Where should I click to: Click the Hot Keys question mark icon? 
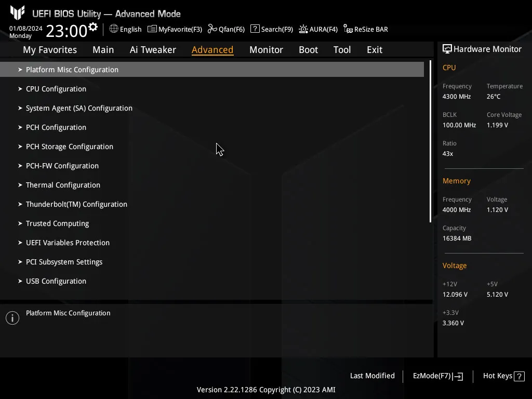coord(518,376)
